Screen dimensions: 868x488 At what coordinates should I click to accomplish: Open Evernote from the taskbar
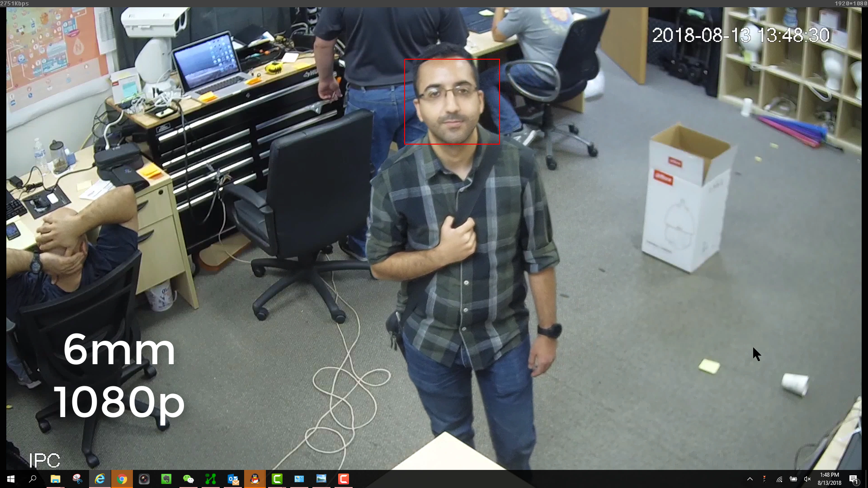coord(166,479)
